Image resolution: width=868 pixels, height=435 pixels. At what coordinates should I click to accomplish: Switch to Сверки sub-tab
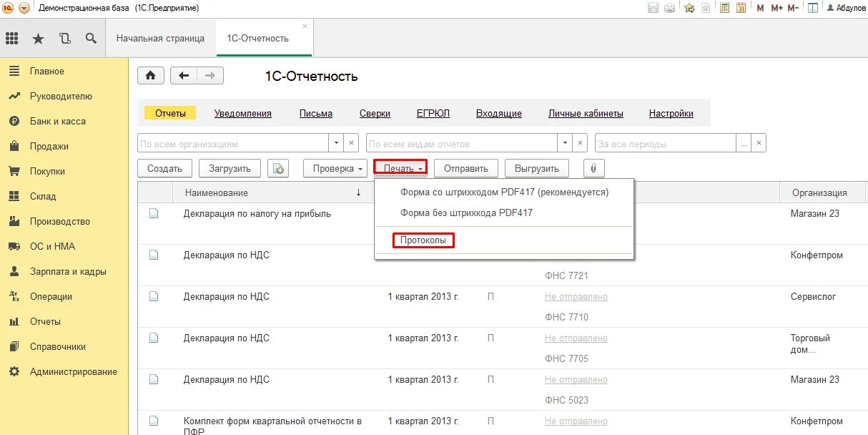(x=375, y=114)
